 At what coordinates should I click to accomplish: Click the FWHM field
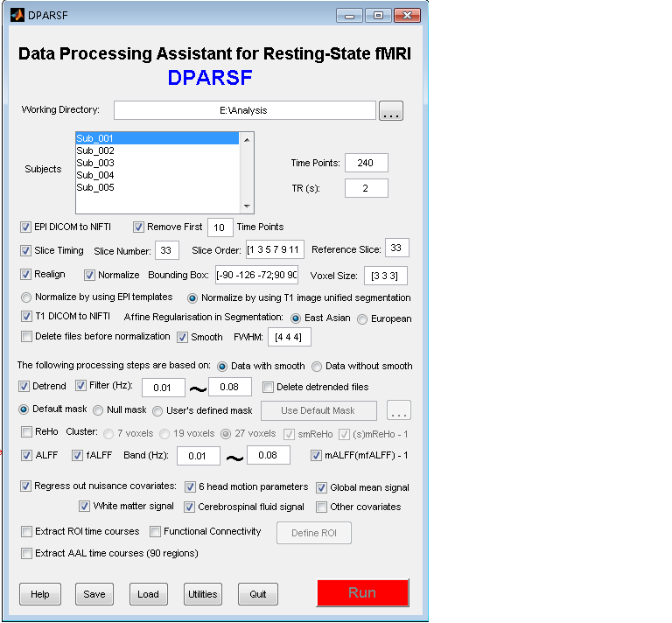(290, 337)
